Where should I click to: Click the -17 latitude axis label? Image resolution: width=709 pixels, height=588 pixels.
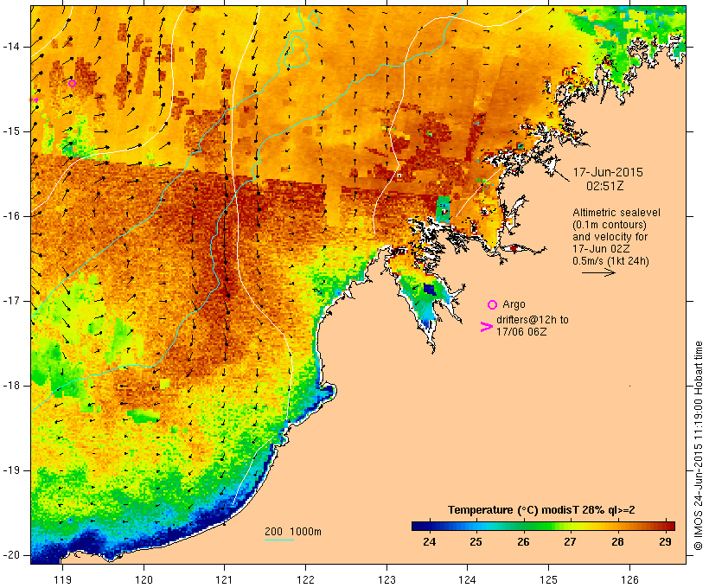coord(10,301)
